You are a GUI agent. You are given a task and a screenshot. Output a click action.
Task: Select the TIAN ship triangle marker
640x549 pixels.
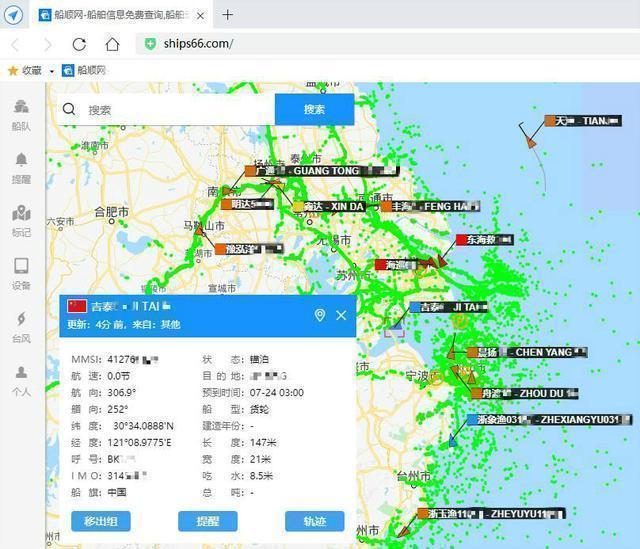click(531, 142)
